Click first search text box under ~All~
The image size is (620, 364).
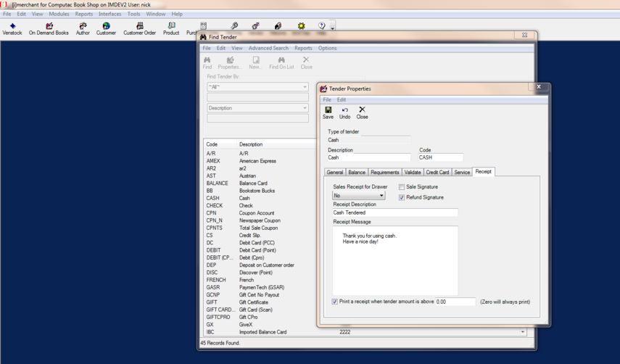(257, 97)
